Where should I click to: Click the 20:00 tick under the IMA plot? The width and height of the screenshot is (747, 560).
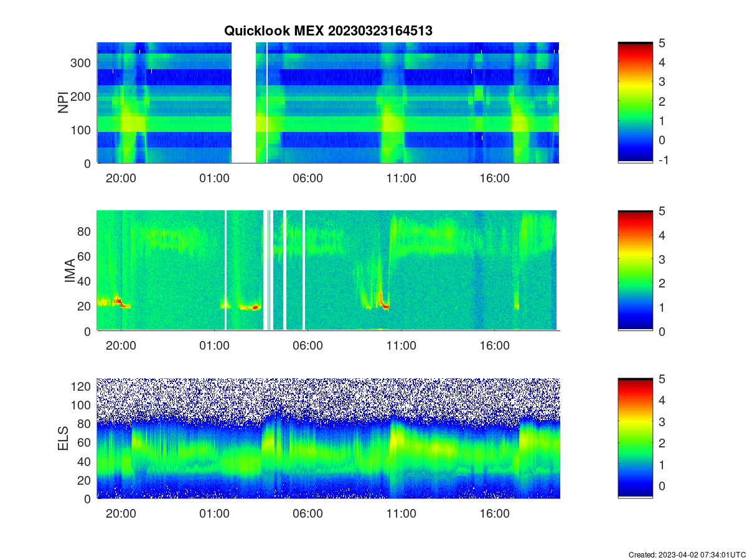[x=121, y=346]
